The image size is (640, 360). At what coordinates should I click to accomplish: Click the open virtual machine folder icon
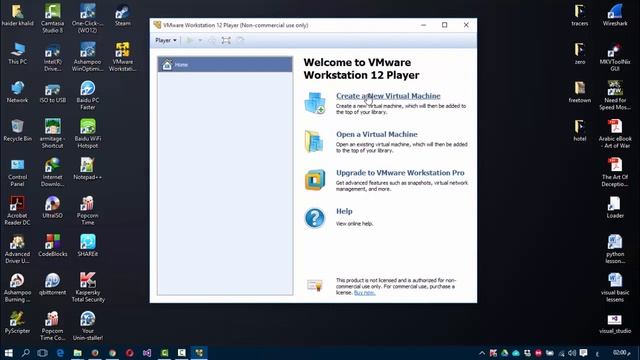click(315, 141)
